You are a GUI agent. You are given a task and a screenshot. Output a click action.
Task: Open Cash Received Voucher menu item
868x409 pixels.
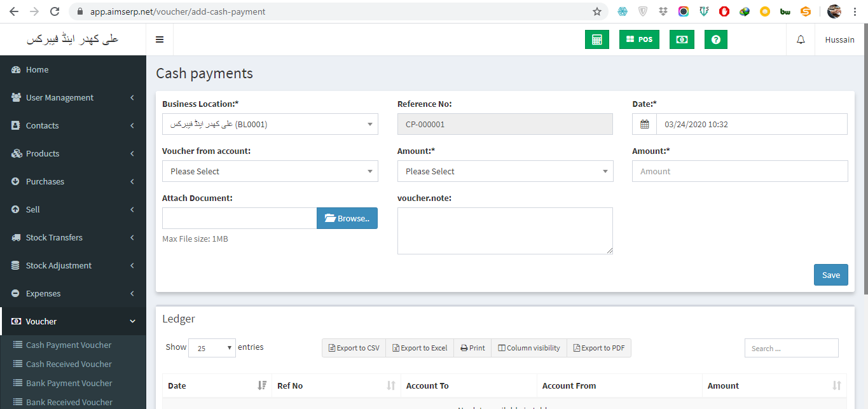point(69,364)
